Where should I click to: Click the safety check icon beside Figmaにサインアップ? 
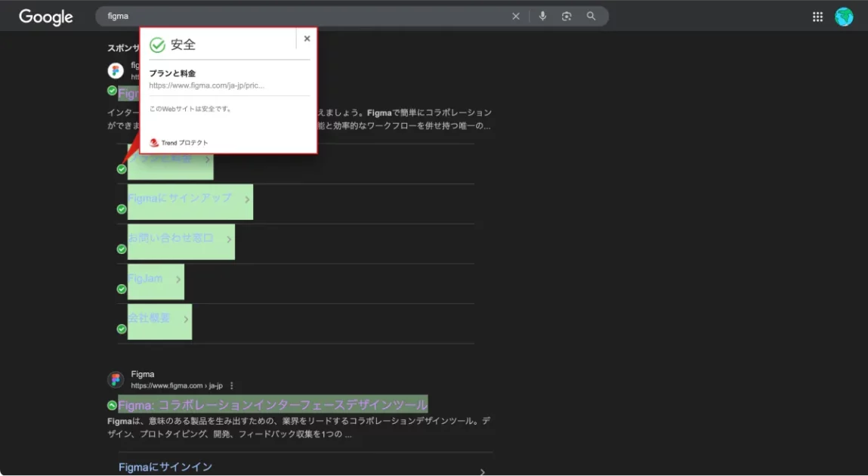pyautogui.click(x=122, y=209)
